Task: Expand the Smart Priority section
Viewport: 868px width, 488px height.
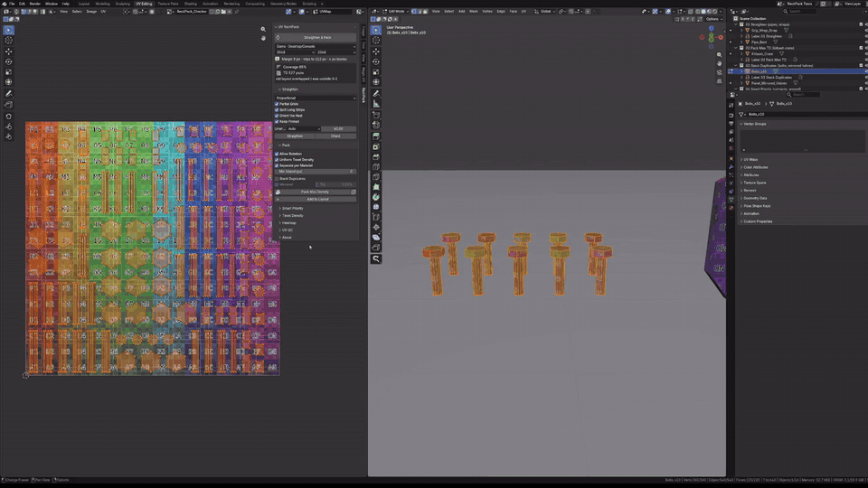Action: (291, 208)
